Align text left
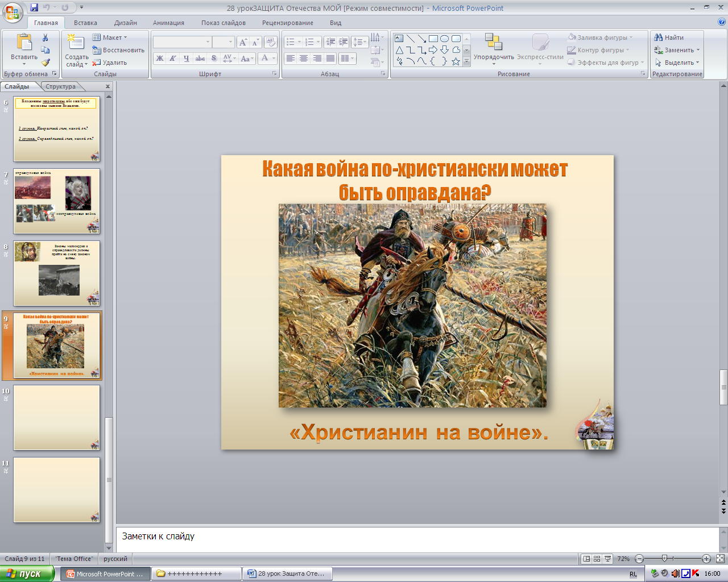This screenshot has height=582, width=728. tap(291, 59)
